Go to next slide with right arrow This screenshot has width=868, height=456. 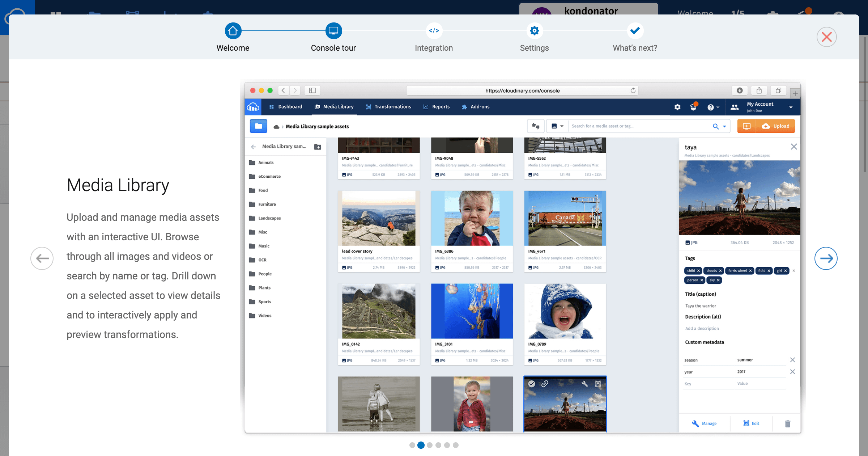coord(826,258)
